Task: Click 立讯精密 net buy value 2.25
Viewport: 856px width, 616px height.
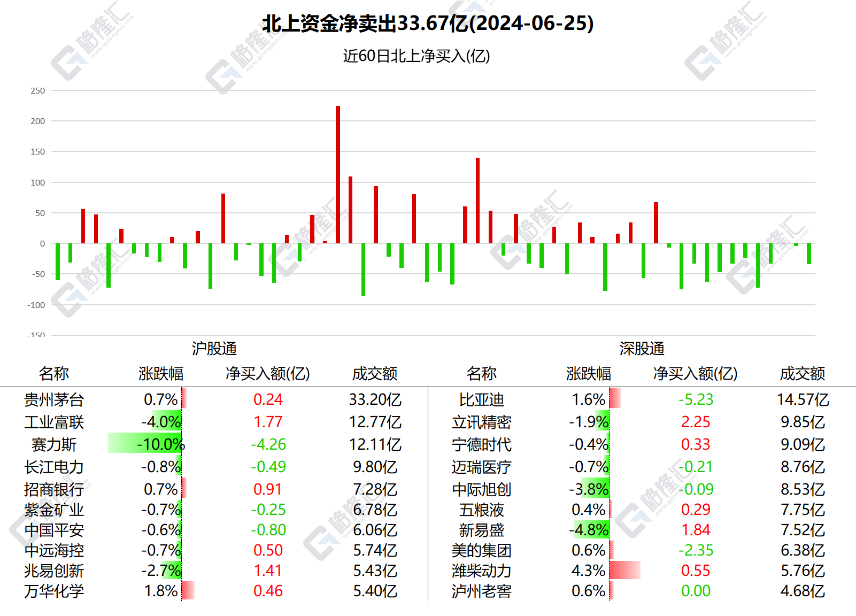Action: coord(696,422)
